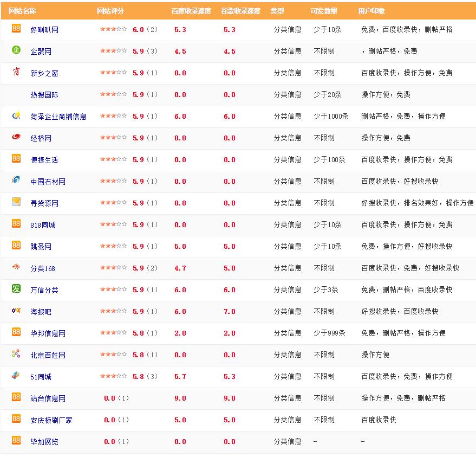Click the red dotted icon beside 分类168
The height and width of the screenshot is (457, 476).
[x=16, y=267]
